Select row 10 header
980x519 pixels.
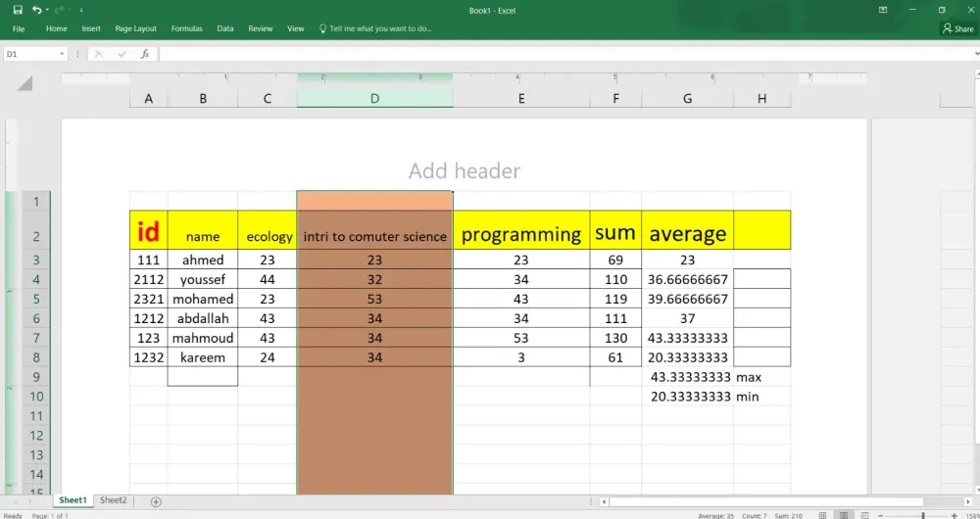36,396
